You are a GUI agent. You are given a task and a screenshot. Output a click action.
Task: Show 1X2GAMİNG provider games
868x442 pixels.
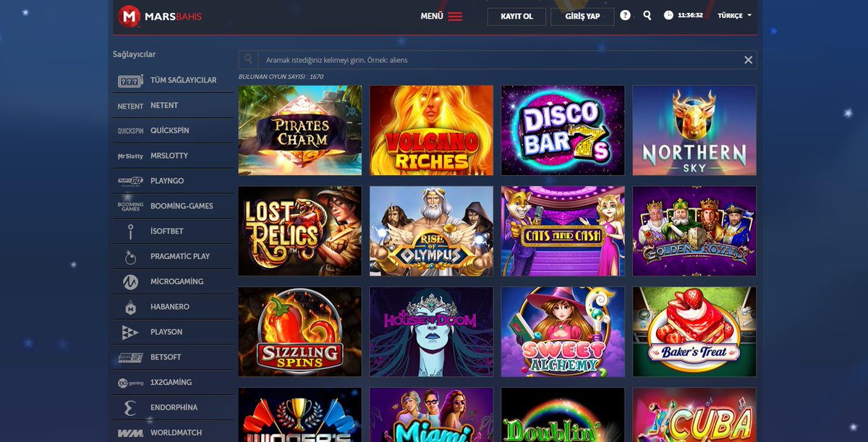[171, 383]
